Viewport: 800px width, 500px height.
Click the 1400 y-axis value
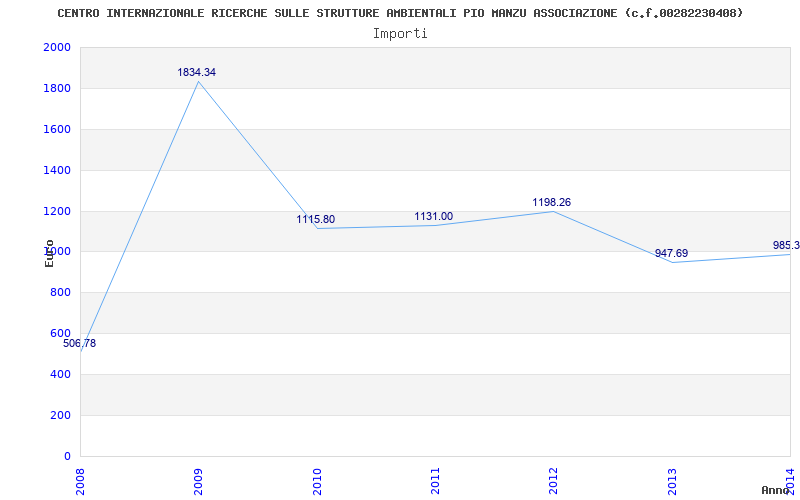pos(57,170)
